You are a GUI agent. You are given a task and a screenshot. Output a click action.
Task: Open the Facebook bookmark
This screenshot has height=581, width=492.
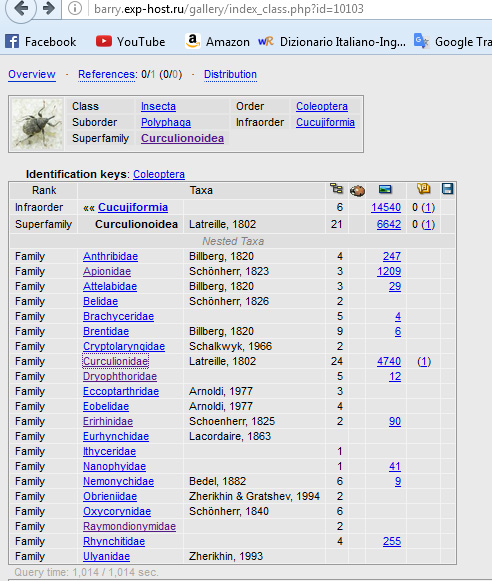[41, 42]
